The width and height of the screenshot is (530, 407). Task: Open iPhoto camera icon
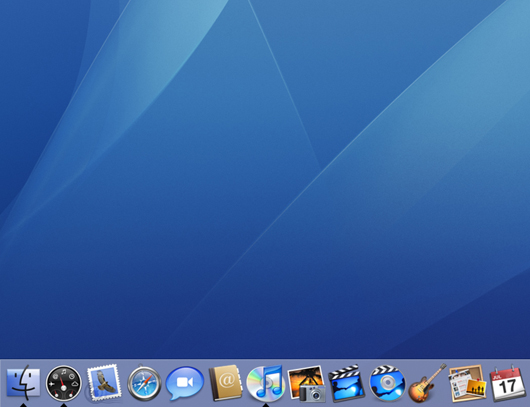click(307, 384)
